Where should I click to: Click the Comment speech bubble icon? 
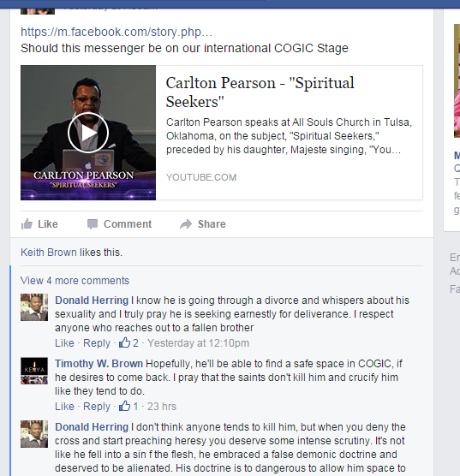(x=93, y=224)
